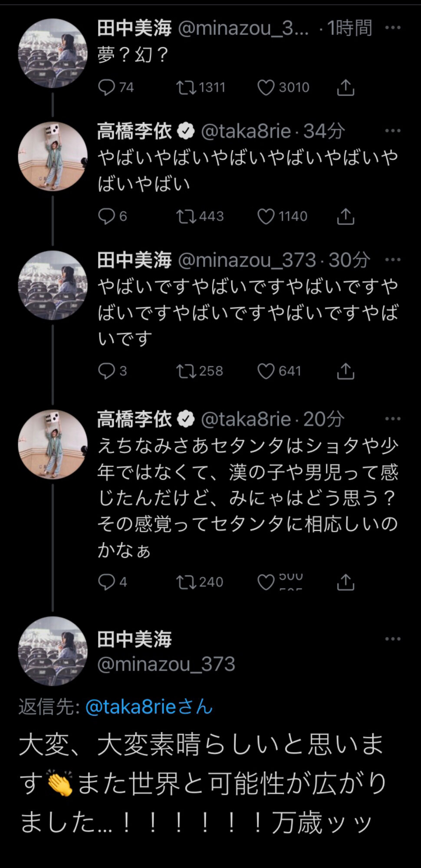Image resolution: width=421 pixels, height=868 pixels.
Task: Open @minazou_373 handle on the main tweet
Action: tap(166, 664)
